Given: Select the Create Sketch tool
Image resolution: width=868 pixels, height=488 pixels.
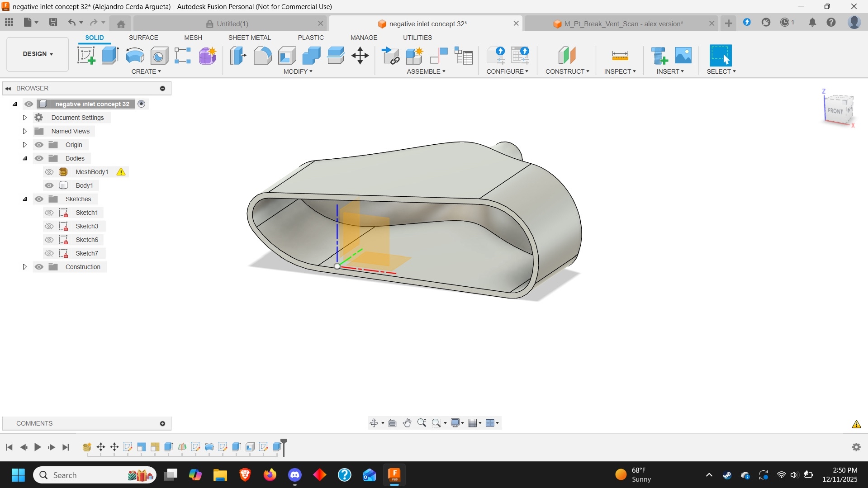Looking at the screenshot, I should [86, 55].
